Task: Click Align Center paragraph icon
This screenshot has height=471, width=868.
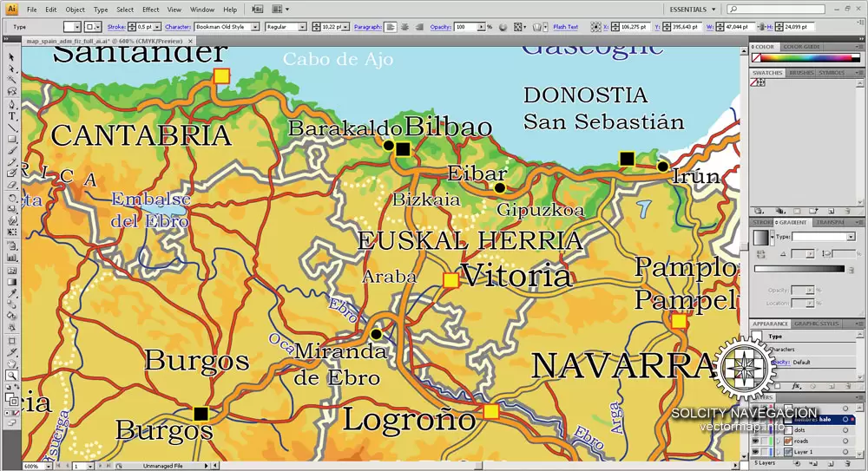Action: pos(404,27)
